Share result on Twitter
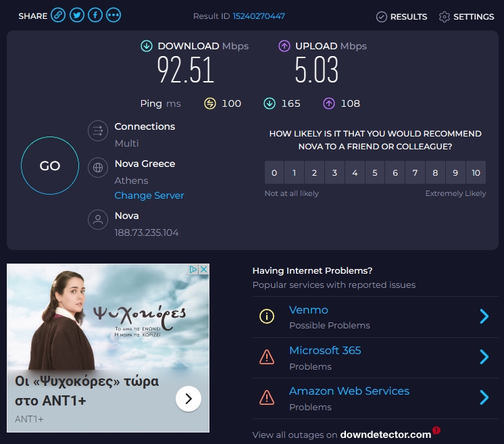Viewport: 504px width, 444px height. [76, 16]
